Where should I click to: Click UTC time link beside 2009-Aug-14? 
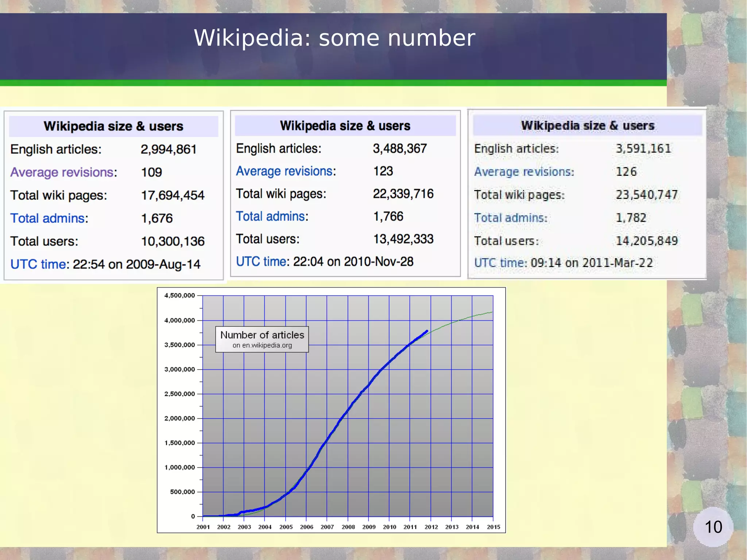(x=38, y=264)
